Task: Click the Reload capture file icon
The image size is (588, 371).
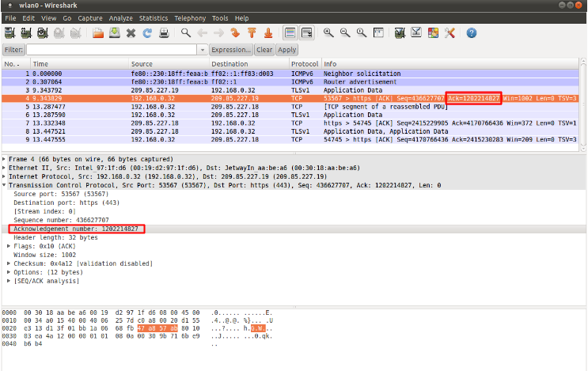Action: [x=148, y=33]
